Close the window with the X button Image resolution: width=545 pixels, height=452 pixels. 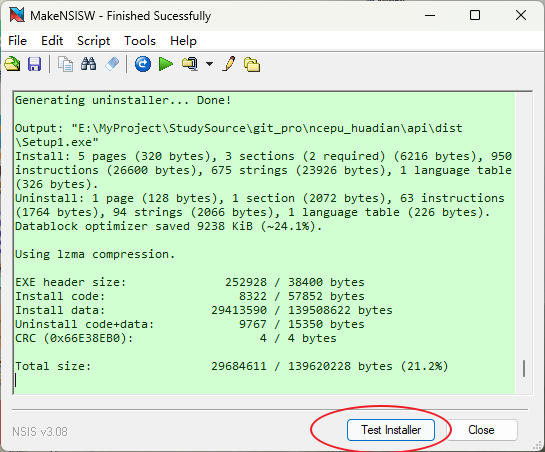click(x=521, y=15)
